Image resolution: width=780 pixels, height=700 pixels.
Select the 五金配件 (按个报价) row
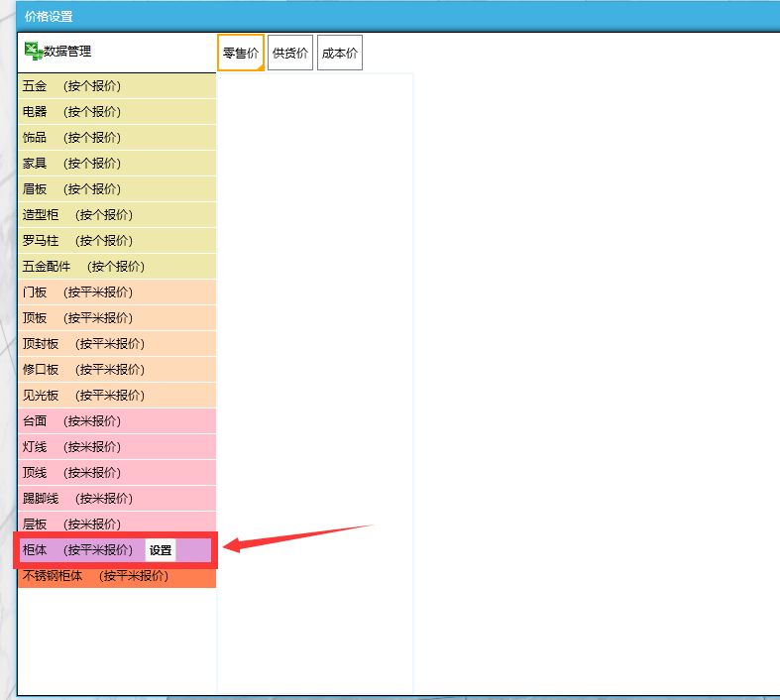pos(117,267)
